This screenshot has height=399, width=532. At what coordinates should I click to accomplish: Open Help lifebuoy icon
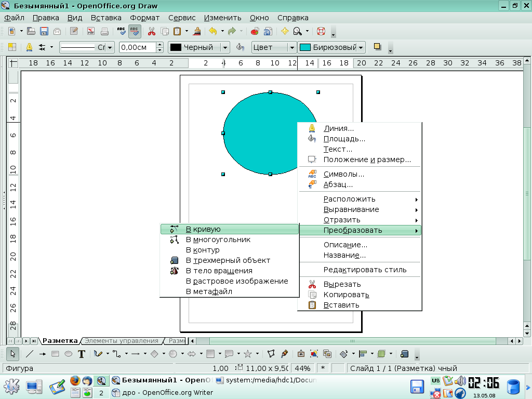[x=321, y=31]
